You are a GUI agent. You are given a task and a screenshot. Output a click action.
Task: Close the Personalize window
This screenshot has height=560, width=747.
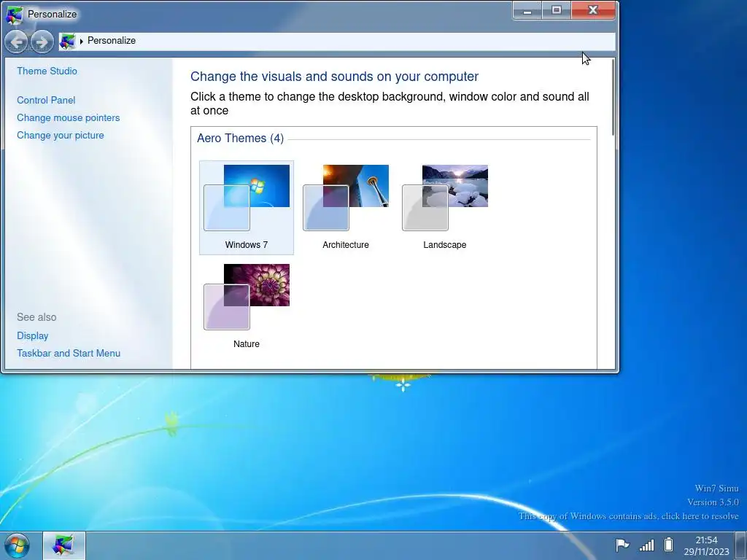tap(593, 10)
